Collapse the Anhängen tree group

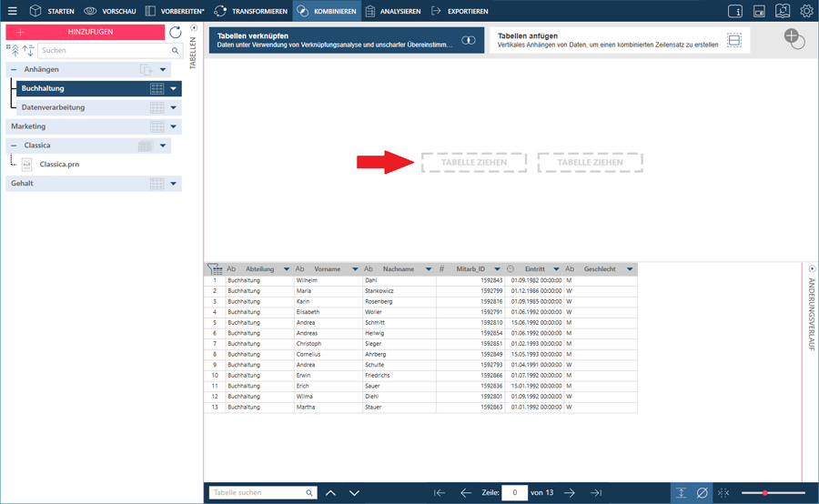point(14,69)
